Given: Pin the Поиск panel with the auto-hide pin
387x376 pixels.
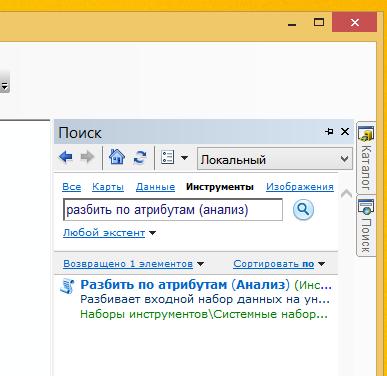Looking at the screenshot, I should pyautogui.click(x=329, y=132).
